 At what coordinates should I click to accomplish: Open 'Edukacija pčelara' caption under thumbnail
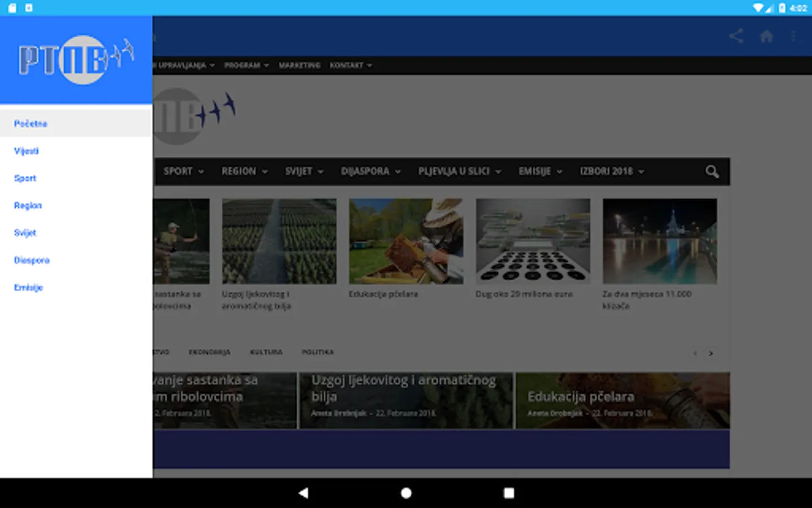click(x=383, y=294)
